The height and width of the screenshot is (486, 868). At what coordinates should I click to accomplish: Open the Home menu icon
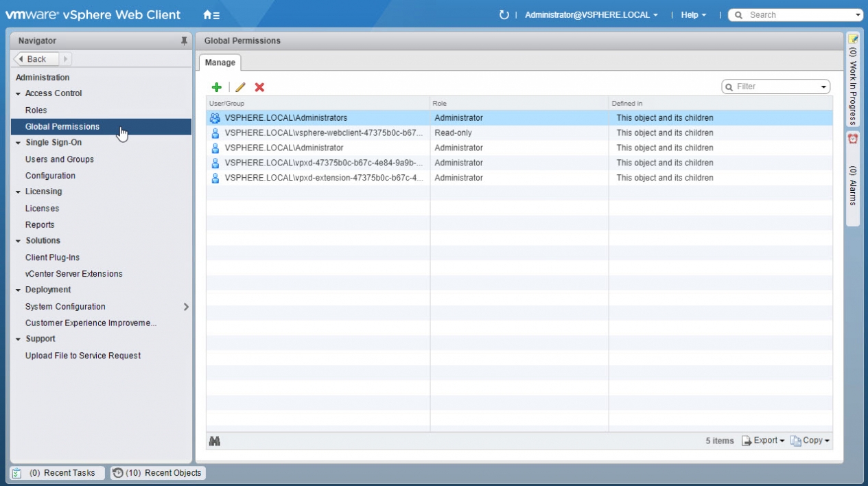point(211,14)
